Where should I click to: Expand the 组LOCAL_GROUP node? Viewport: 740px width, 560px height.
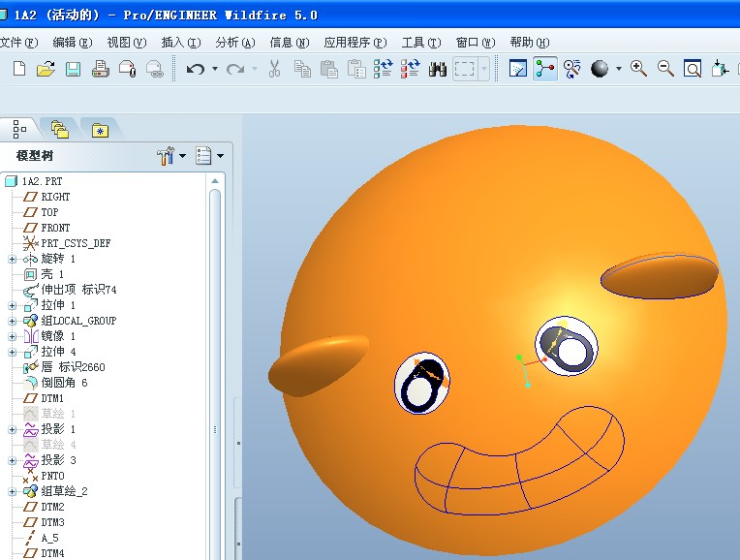pyautogui.click(x=13, y=322)
